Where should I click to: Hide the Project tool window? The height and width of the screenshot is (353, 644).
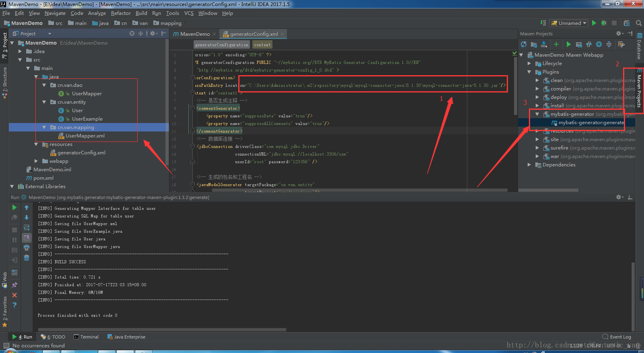click(163, 33)
